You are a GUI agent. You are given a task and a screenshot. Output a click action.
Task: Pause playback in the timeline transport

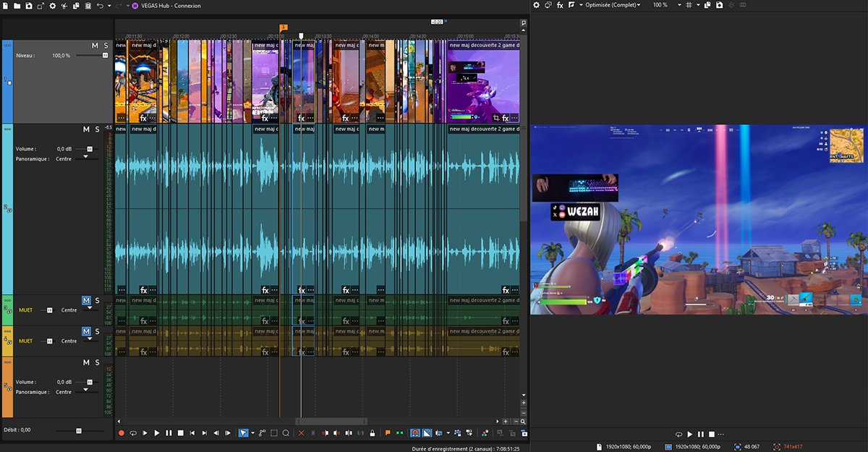[169, 433]
